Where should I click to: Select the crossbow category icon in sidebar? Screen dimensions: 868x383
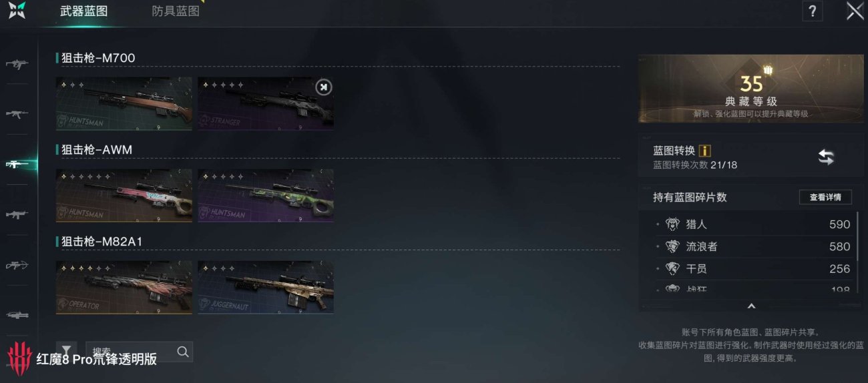[17, 265]
